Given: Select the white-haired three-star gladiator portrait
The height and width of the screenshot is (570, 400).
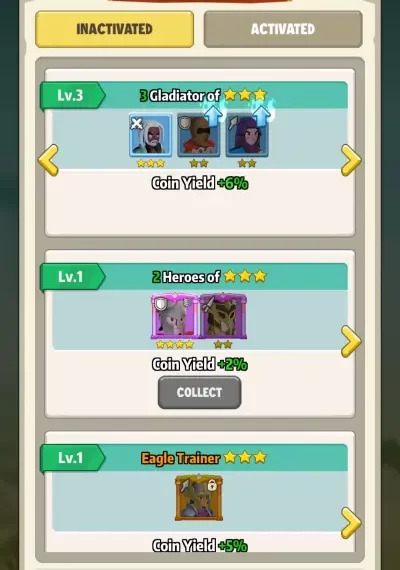Looking at the screenshot, I should (151, 135).
